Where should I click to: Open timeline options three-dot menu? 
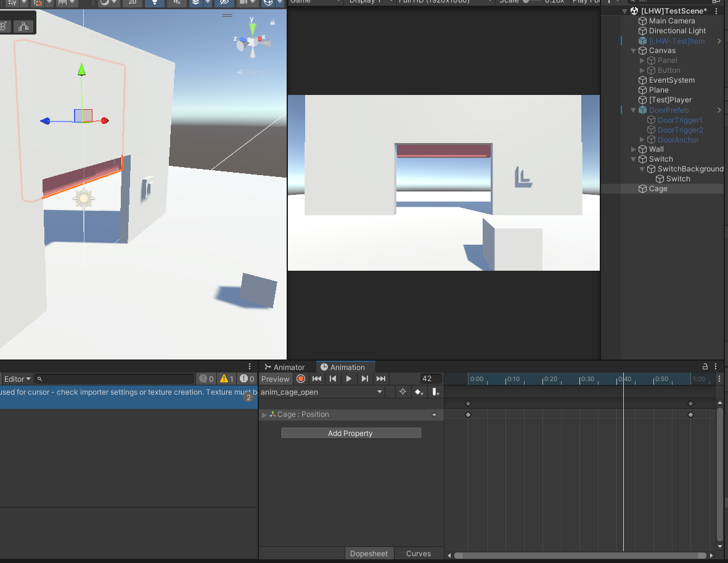(x=719, y=379)
